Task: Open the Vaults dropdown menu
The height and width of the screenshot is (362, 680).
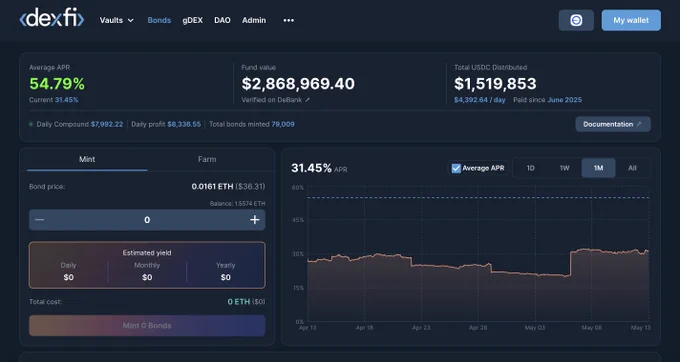Action: coord(117,20)
